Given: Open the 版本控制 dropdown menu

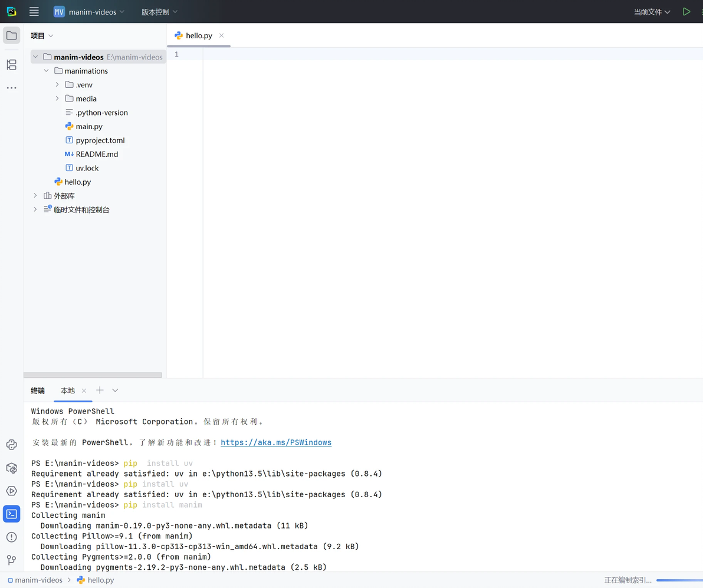Looking at the screenshot, I should tap(159, 12).
